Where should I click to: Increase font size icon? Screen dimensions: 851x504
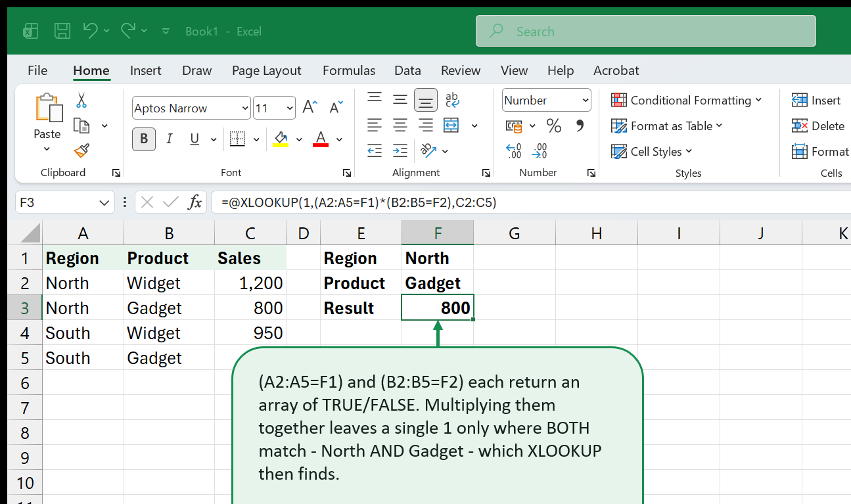(310, 108)
